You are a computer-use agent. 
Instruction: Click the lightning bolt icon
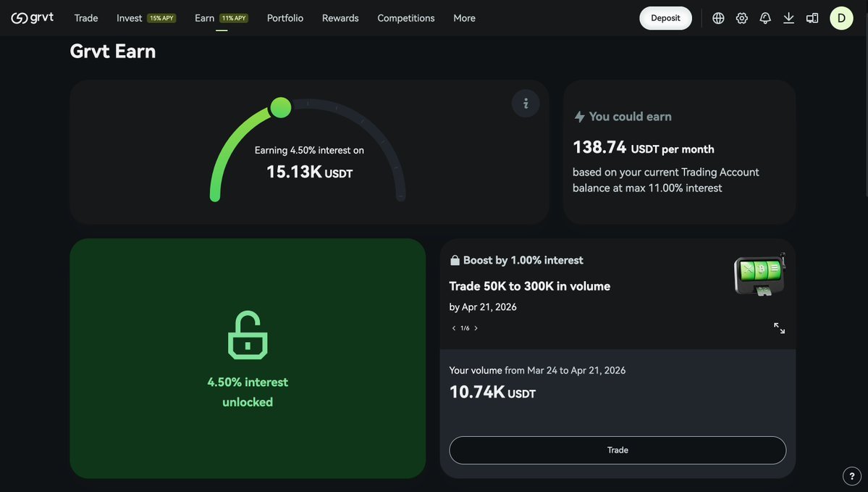579,117
